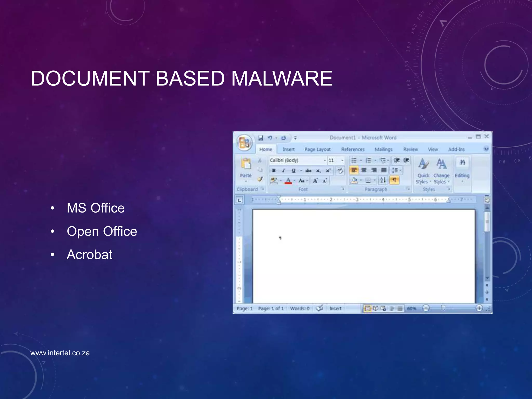This screenshot has width=532, height=399.
Task: Decrease paragraph indent
Action: (396, 160)
